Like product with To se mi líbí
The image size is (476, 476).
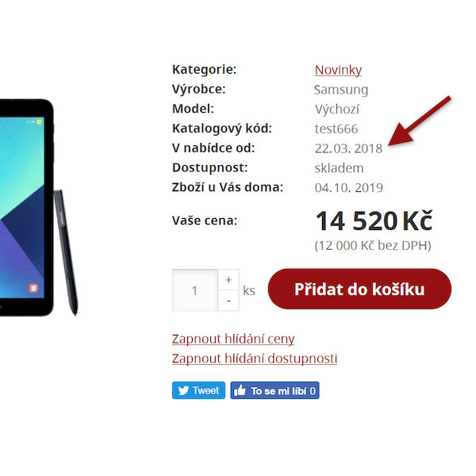pos(274,390)
